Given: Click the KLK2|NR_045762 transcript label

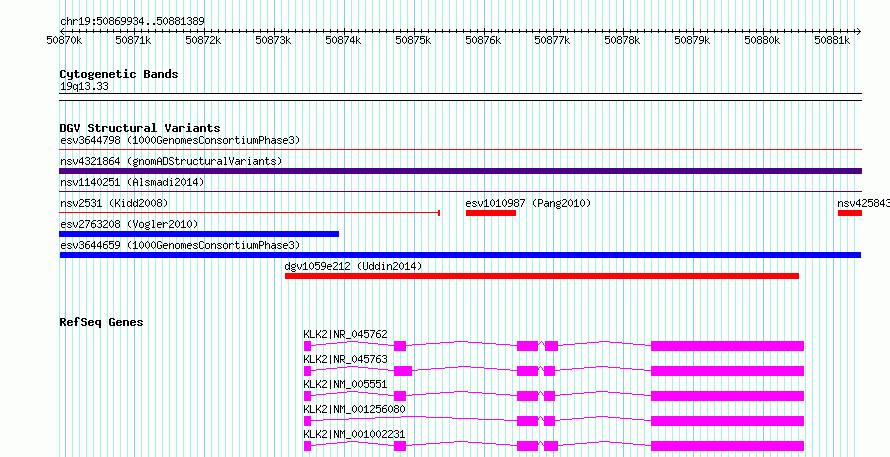Looking at the screenshot, I should point(345,334).
